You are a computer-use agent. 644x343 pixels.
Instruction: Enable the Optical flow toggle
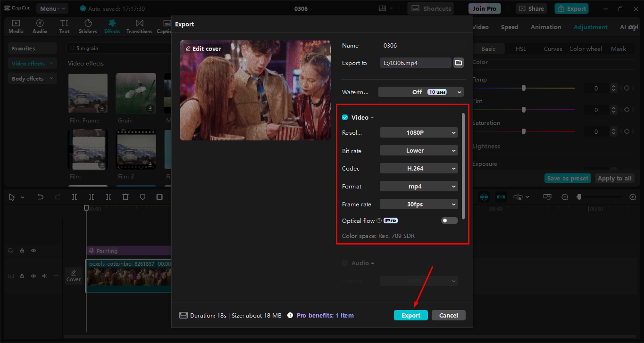coord(449,220)
